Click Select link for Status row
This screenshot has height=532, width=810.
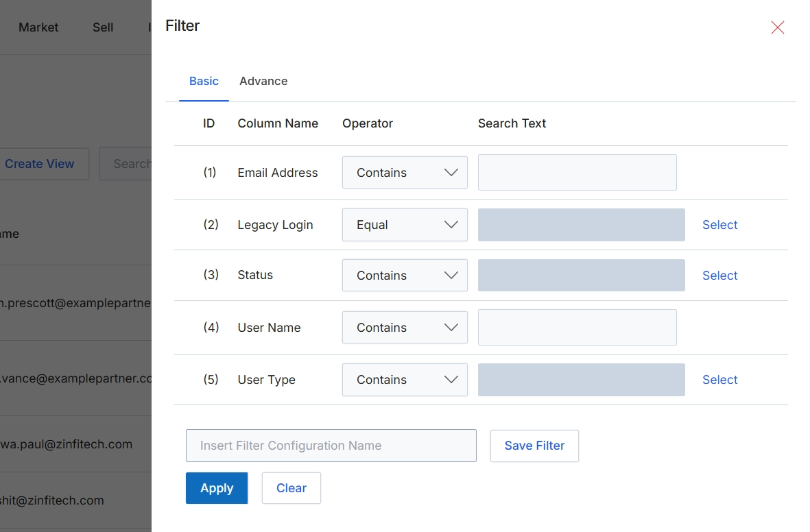(x=719, y=276)
